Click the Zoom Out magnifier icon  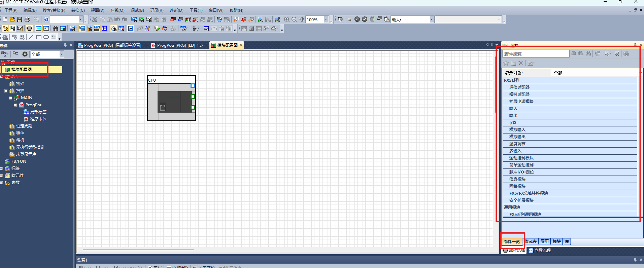[294, 20]
